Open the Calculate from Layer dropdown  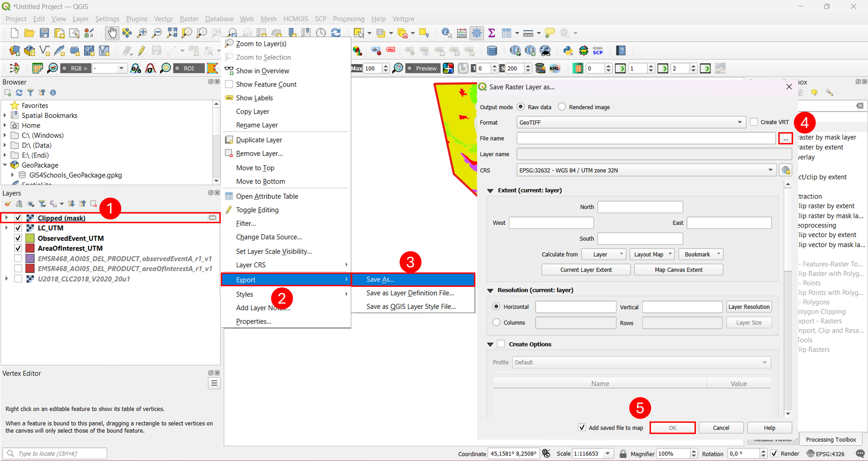(x=603, y=254)
